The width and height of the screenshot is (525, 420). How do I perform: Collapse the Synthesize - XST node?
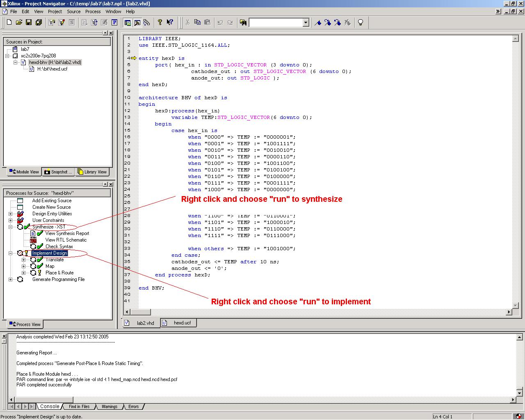click(x=10, y=227)
